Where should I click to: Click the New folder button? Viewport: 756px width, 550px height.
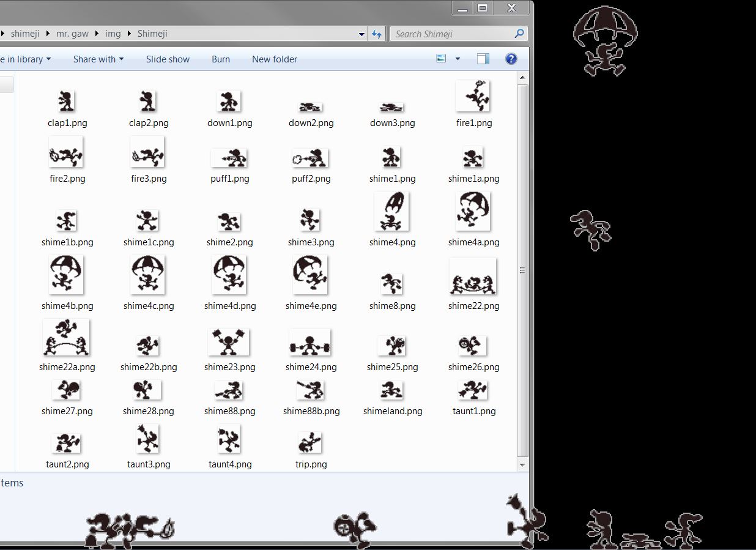pos(275,59)
